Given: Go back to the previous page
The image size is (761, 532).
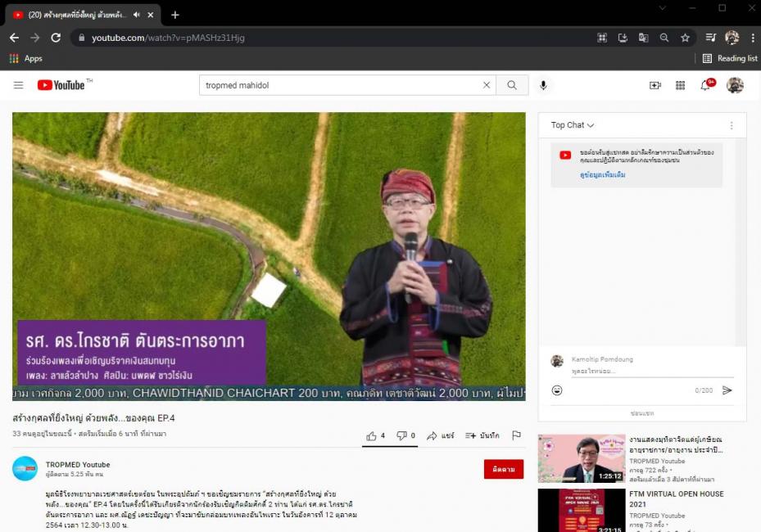Looking at the screenshot, I should point(14,38).
